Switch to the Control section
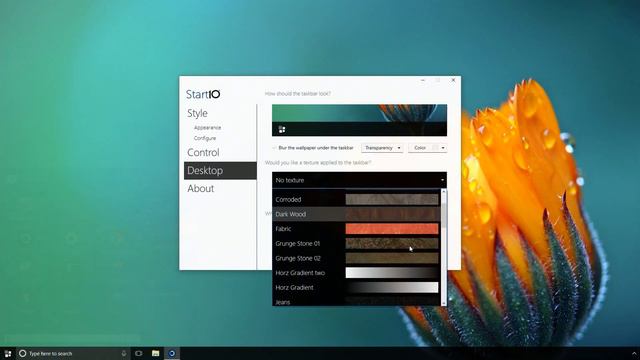This screenshot has width=640, height=360. [x=203, y=152]
